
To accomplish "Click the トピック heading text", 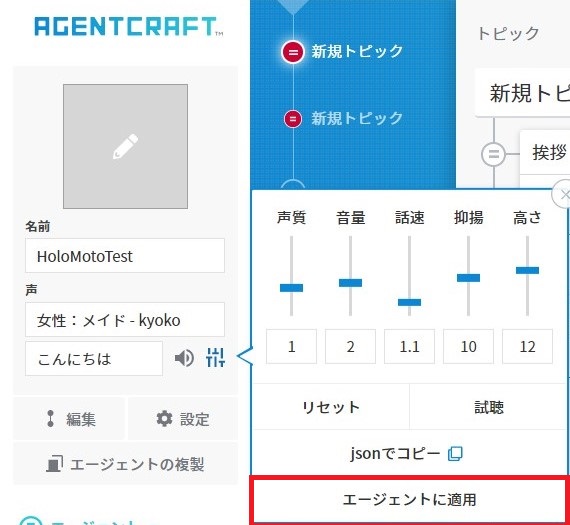I will tap(508, 33).
